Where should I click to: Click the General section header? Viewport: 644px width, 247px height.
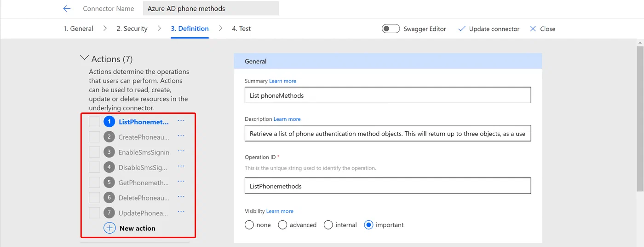pyautogui.click(x=388, y=61)
